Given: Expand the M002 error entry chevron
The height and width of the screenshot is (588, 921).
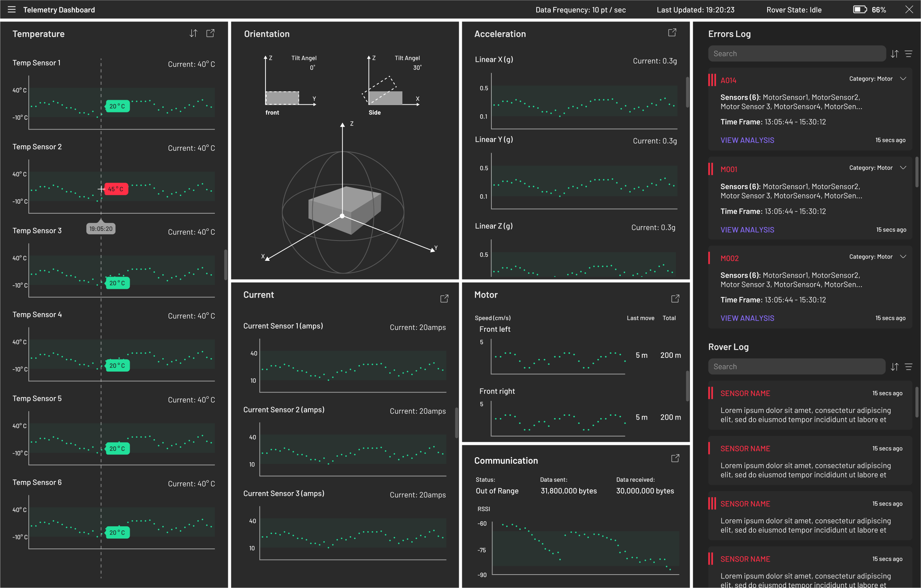Looking at the screenshot, I should pos(903,257).
